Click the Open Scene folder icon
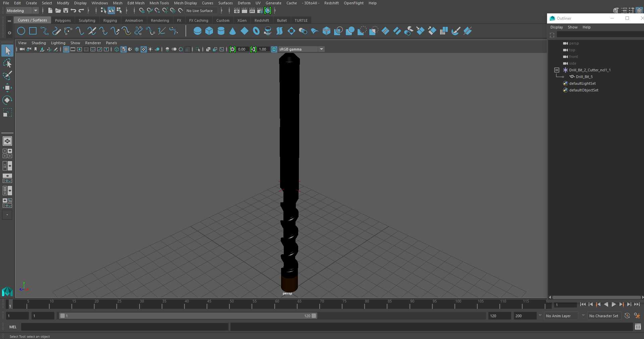 pos(58,11)
